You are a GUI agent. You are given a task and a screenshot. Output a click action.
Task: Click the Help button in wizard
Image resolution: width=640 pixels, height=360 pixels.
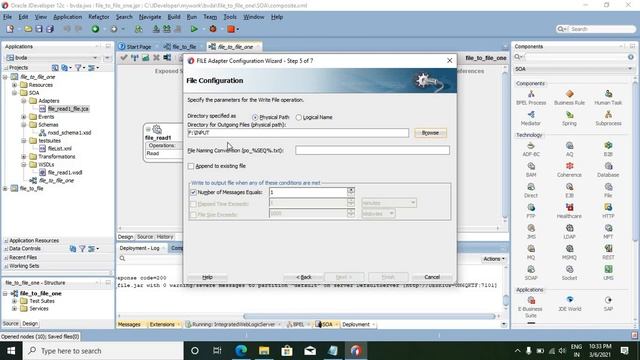[207, 277]
